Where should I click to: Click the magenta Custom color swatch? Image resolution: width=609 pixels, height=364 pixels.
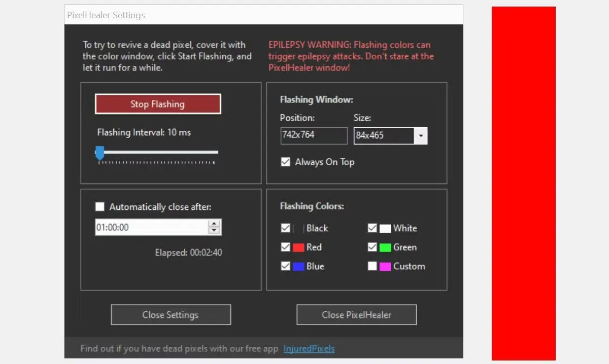(x=385, y=266)
